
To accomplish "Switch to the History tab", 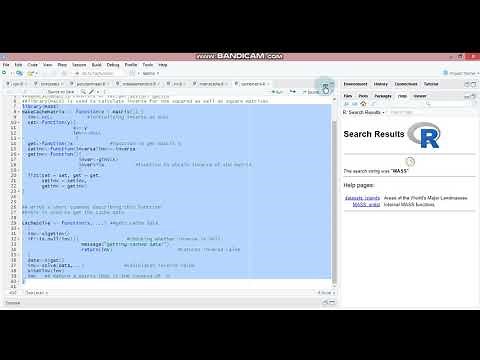I will tap(381, 84).
